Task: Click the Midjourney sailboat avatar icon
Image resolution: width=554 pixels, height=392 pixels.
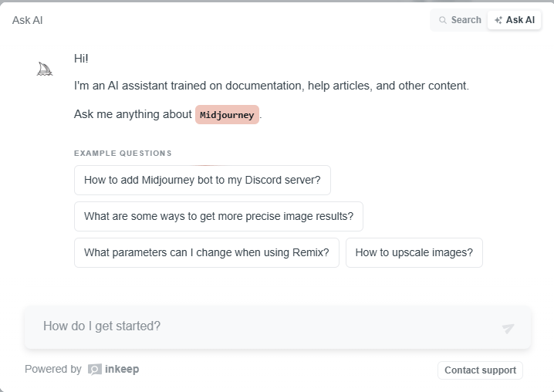Action: coord(45,69)
